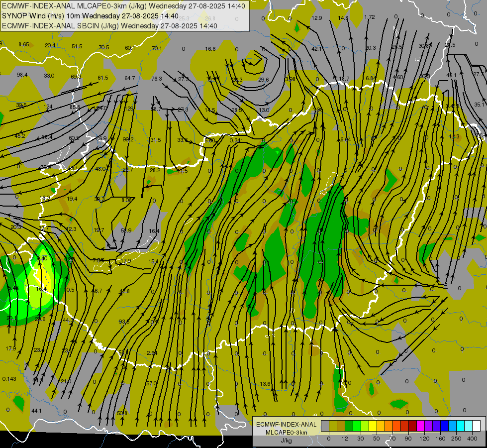Click the map value 55.9

[126, 230]
